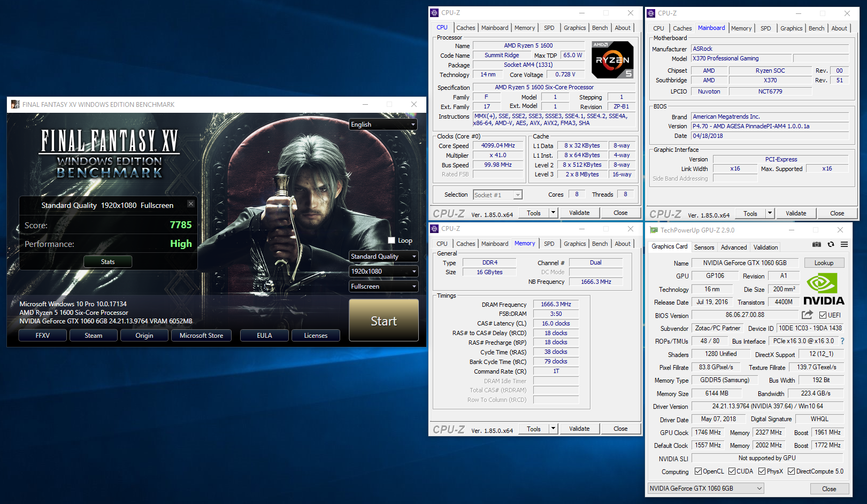
Task: Click the Steam button
Action: 94,336
